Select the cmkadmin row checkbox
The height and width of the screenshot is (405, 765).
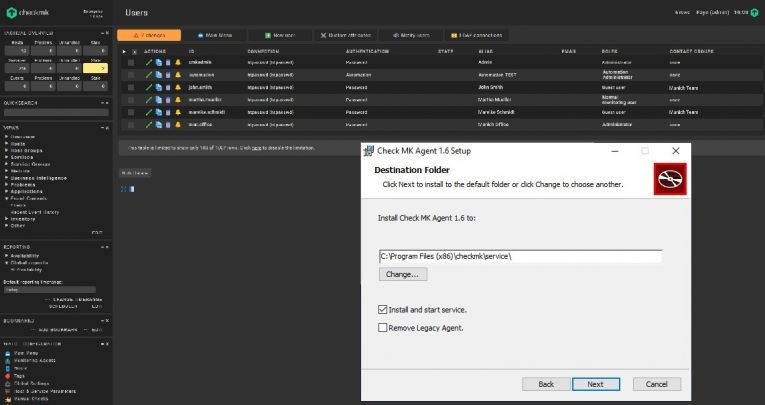click(x=131, y=62)
